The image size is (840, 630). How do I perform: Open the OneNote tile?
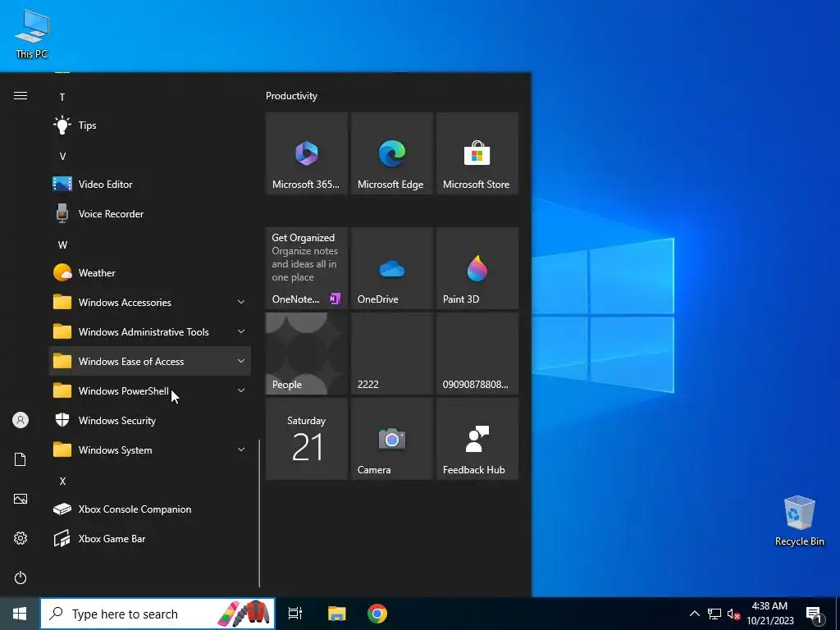[307, 268]
